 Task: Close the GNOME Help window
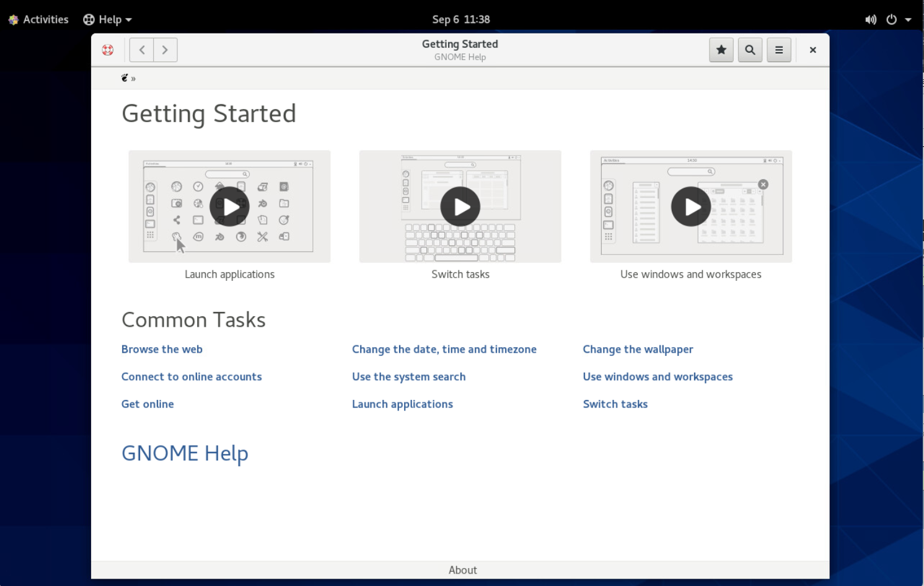812,50
